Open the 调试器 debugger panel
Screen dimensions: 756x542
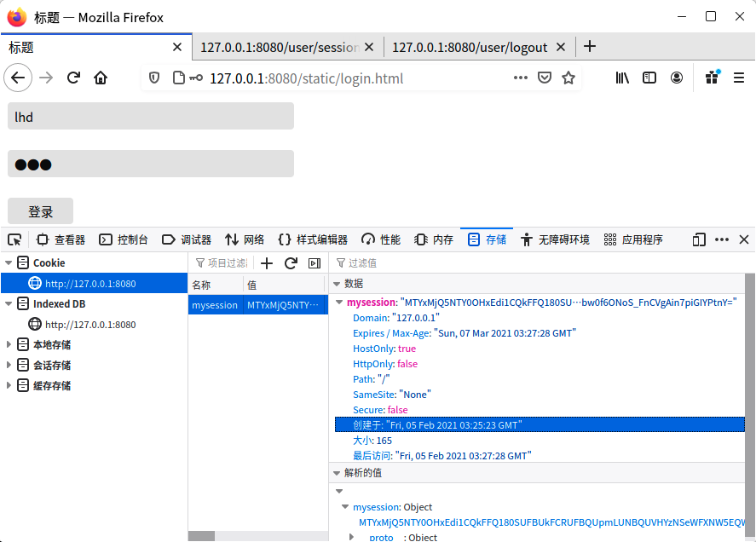(x=187, y=239)
